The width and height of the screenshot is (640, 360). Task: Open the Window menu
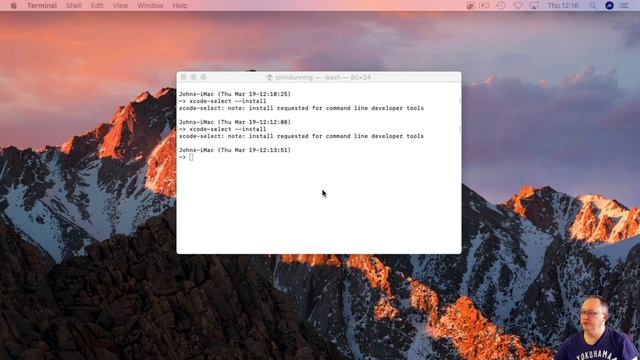(150, 6)
